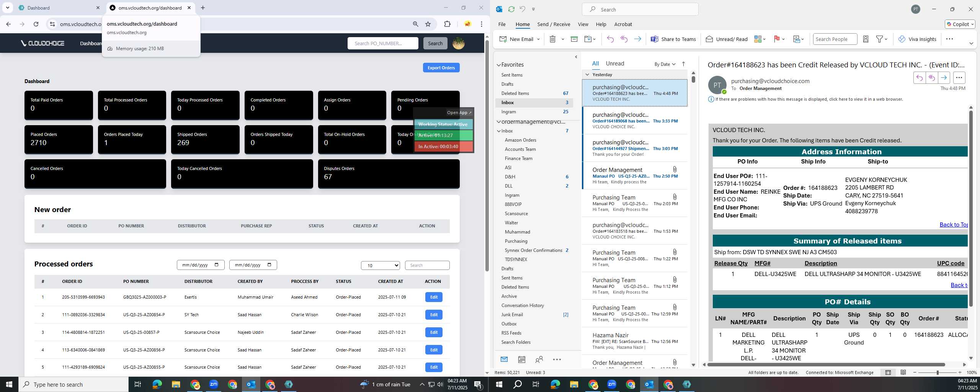Click zoom in plus on Outlook status bar
This screenshot has width=980, height=392.
tap(960, 372)
